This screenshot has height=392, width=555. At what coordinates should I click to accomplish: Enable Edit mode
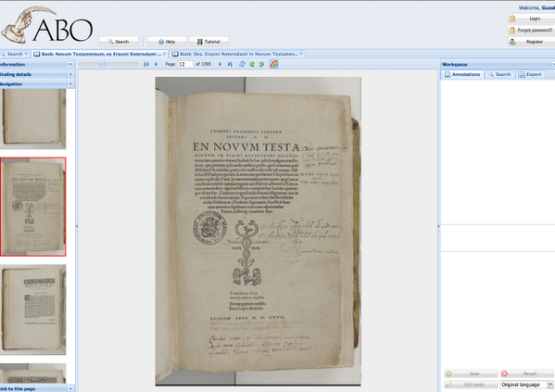point(471,385)
